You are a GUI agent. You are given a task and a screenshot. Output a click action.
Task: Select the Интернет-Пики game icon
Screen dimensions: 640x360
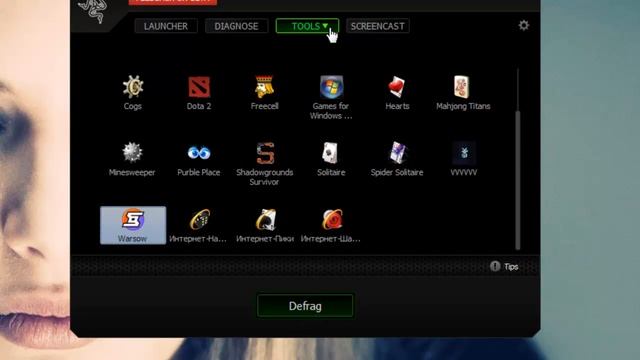click(265, 219)
